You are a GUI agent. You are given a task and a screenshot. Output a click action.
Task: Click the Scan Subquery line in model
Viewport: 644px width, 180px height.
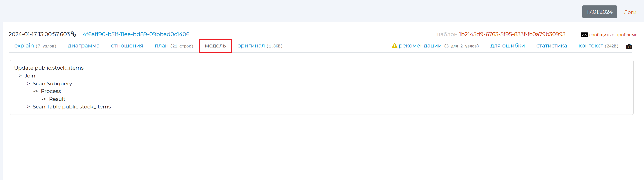point(52,84)
